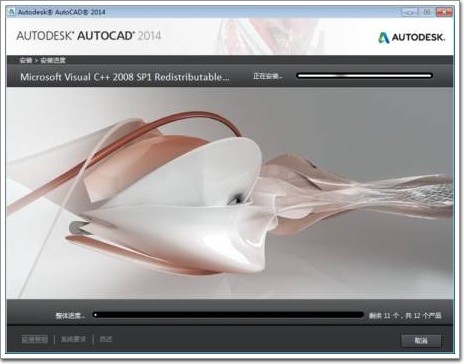Cancel the installation with the 取消 button

pyautogui.click(x=421, y=341)
